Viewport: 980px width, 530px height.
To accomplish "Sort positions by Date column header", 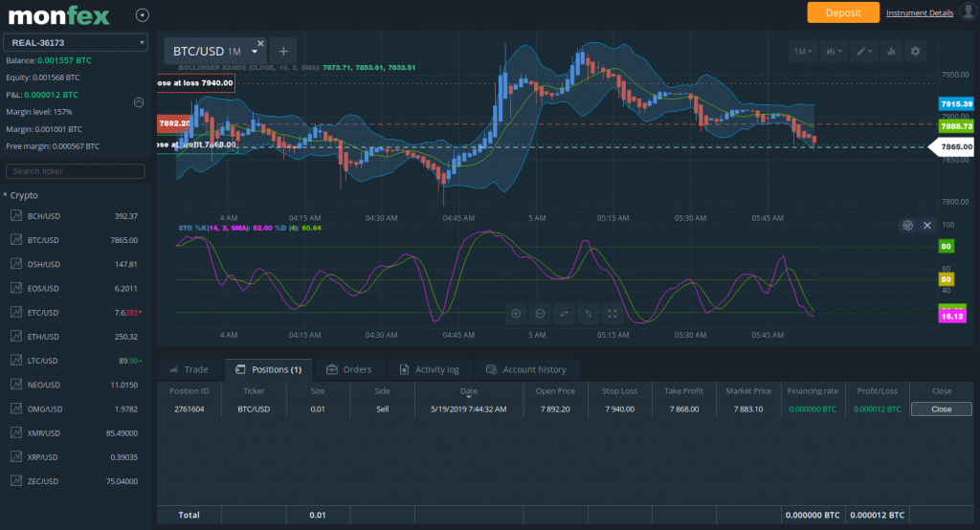I will pyautogui.click(x=469, y=391).
